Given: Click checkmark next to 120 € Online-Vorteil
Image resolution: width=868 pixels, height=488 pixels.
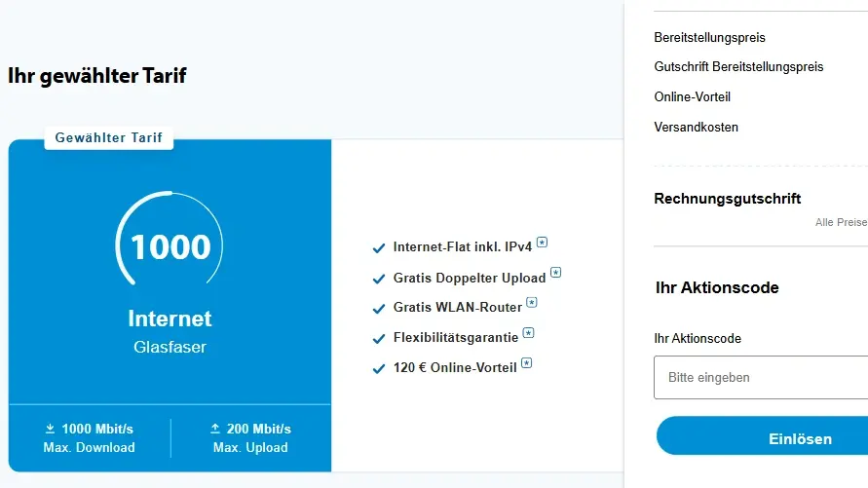Looking at the screenshot, I should point(379,368).
